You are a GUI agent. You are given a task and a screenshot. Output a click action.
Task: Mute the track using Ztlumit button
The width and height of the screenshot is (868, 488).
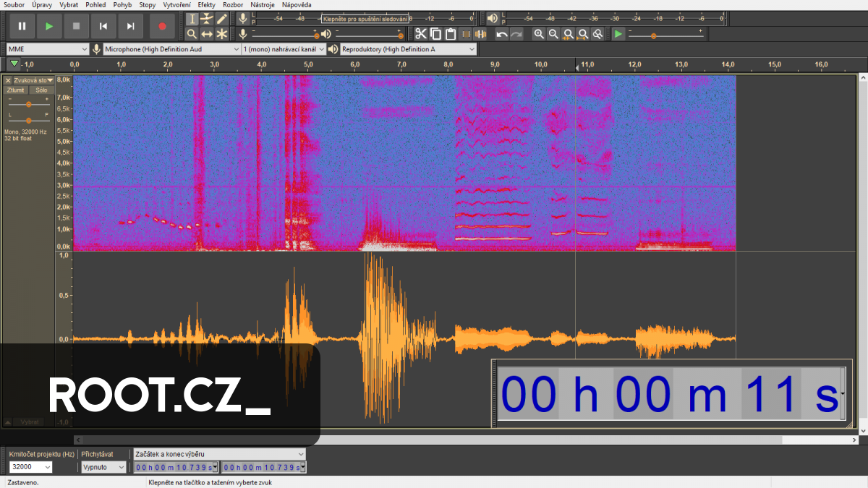15,90
